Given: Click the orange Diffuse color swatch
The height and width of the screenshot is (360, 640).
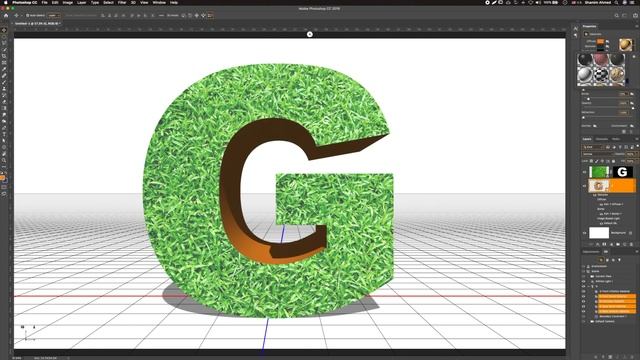Looking at the screenshot, I should coord(600,41).
